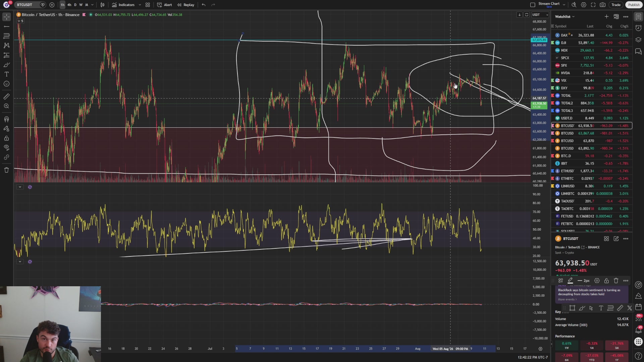Undo the last chart action
Screen dimensions: 644x362
[204, 5]
